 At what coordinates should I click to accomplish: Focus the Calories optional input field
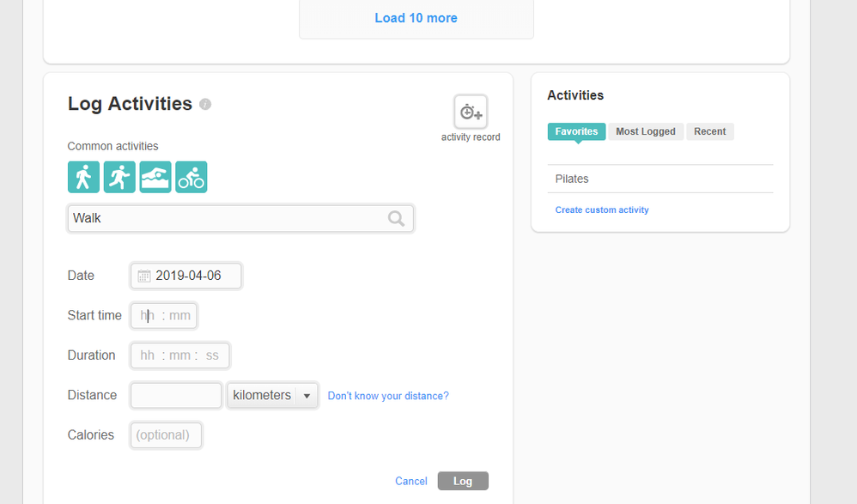(x=166, y=435)
